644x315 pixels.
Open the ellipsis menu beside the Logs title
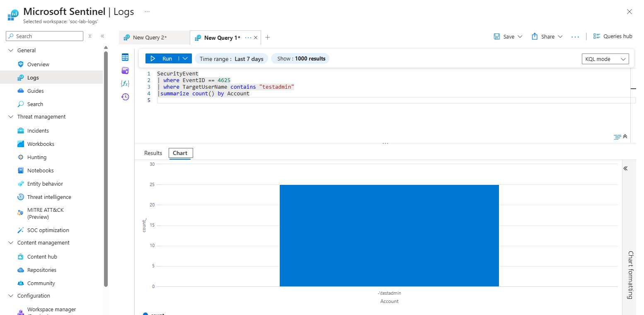click(147, 12)
